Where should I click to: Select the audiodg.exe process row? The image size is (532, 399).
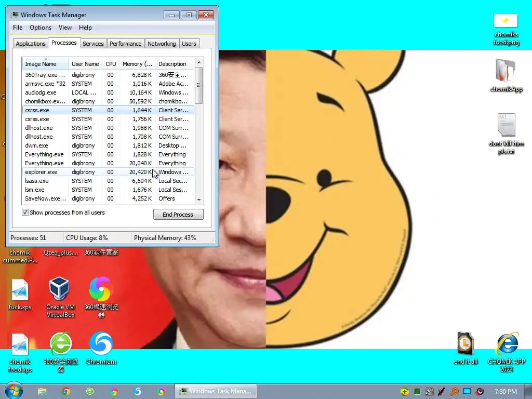(108, 92)
